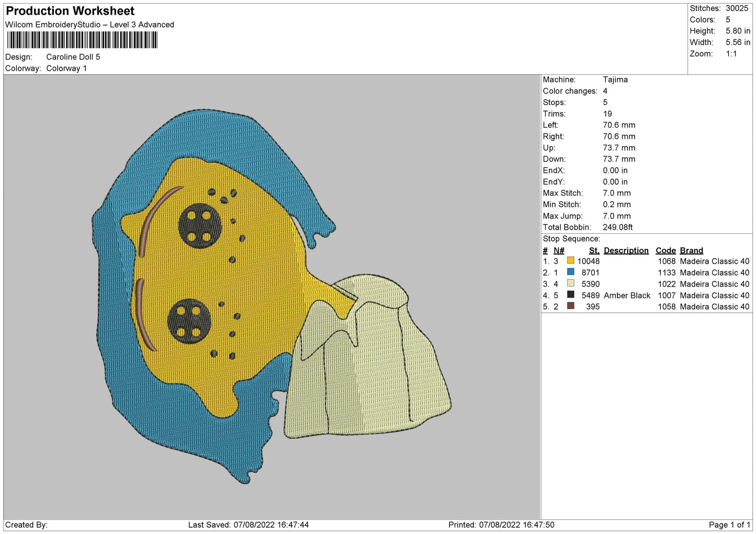Click the Trims value '19'

pyautogui.click(x=607, y=113)
